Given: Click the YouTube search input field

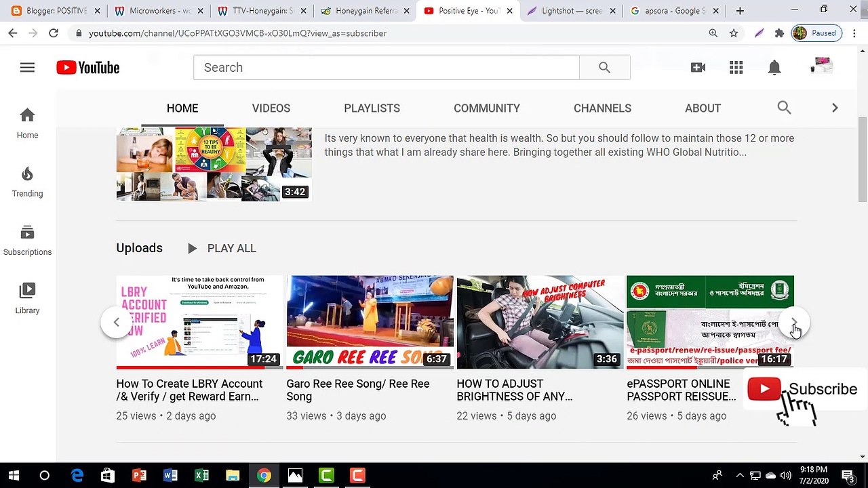Looking at the screenshot, I should [387, 68].
